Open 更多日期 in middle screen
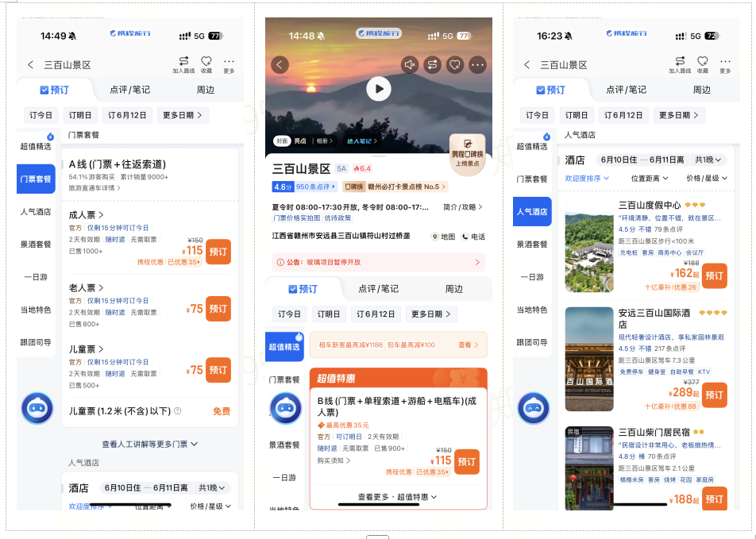 click(431, 314)
